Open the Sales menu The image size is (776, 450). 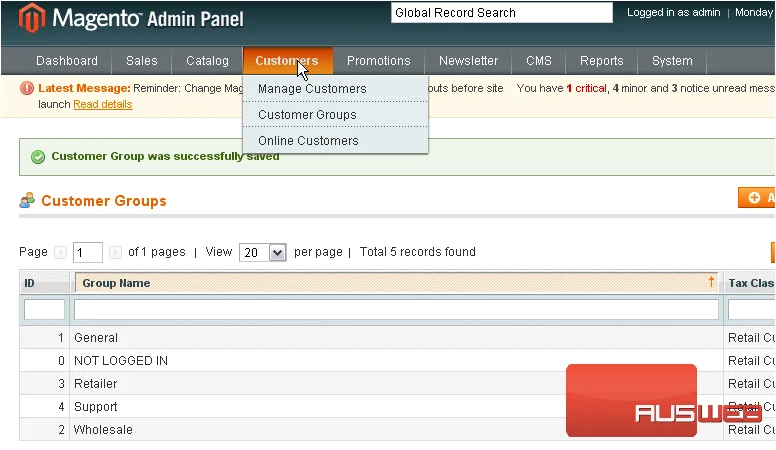[142, 60]
